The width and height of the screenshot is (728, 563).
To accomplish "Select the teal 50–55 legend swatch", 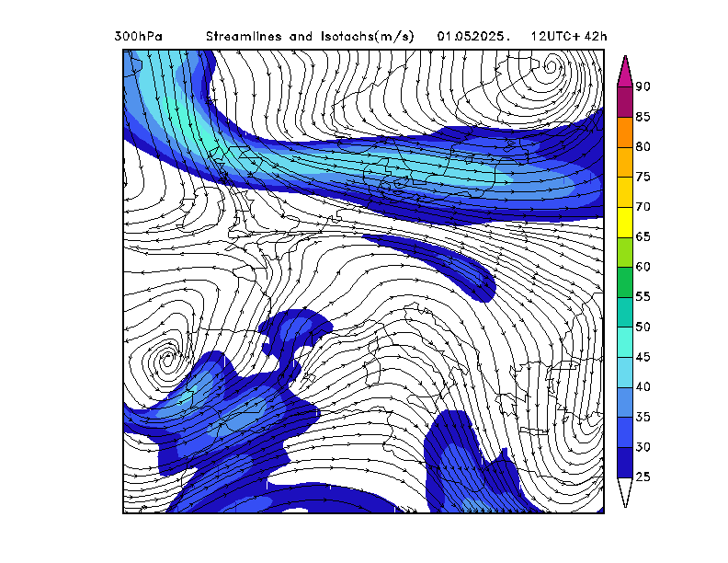I will (625, 312).
